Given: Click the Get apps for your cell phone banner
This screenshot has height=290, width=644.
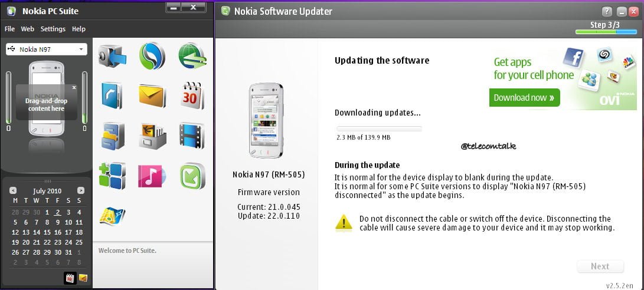Looking at the screenshot, I should [563, 78].
